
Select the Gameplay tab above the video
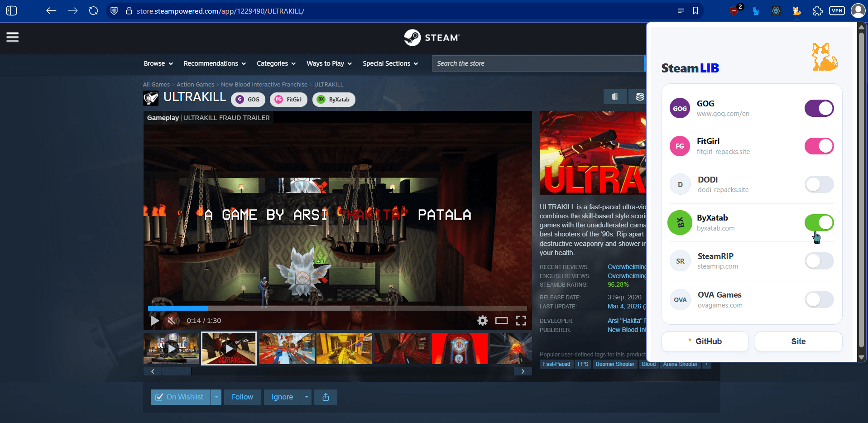point(163,117)
